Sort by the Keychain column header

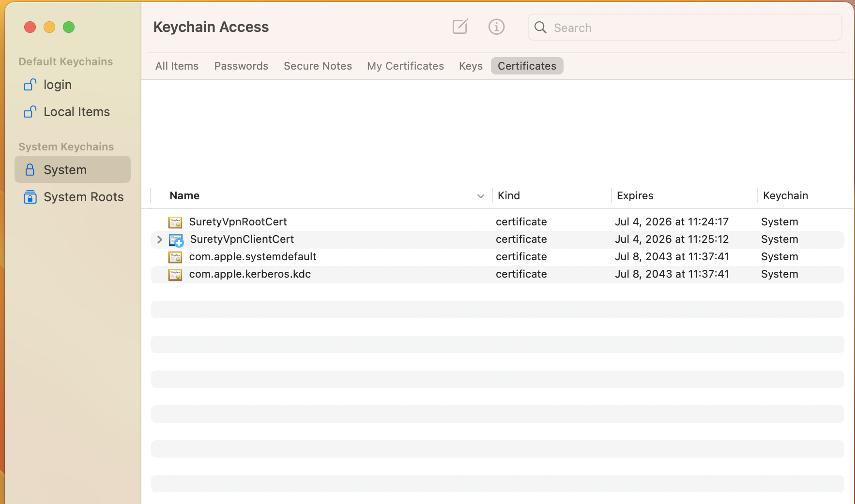pos(785,195)
